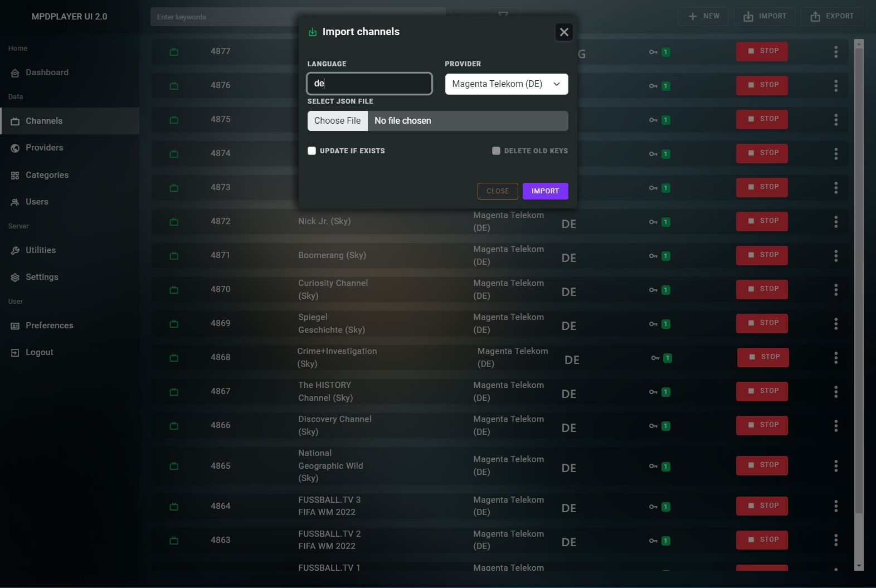The image size is (876, 588).
Task: Open Providers in the sidebar
Action: [44, 148]
